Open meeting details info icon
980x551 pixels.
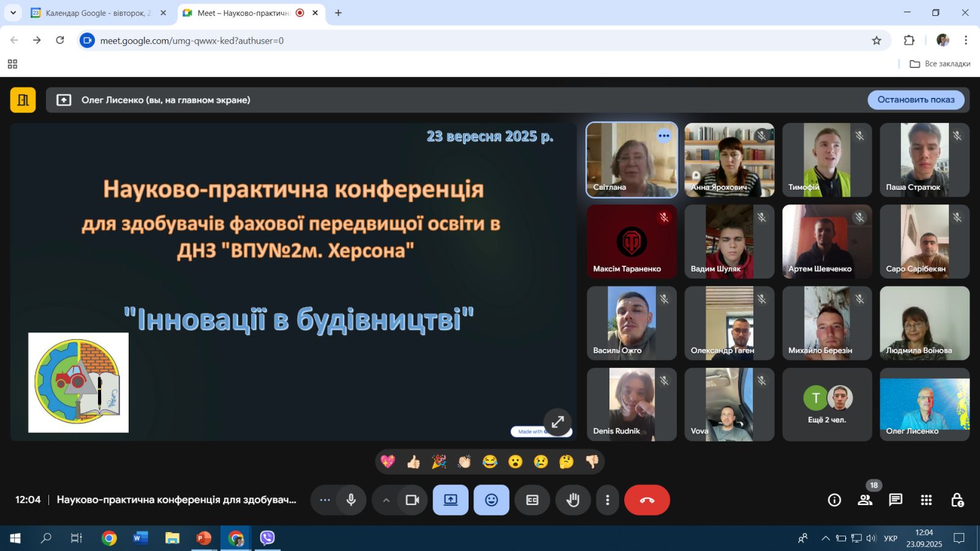(834, 500)
